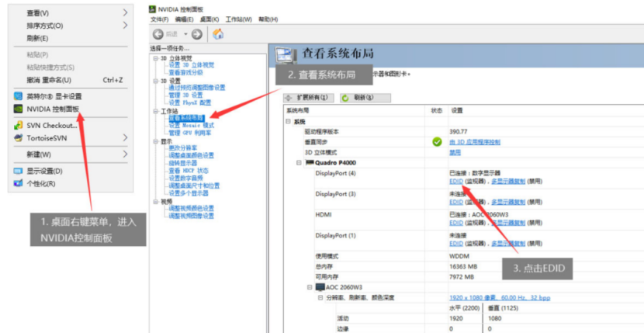Select 查看游戏分级 task

coord(185,72)
